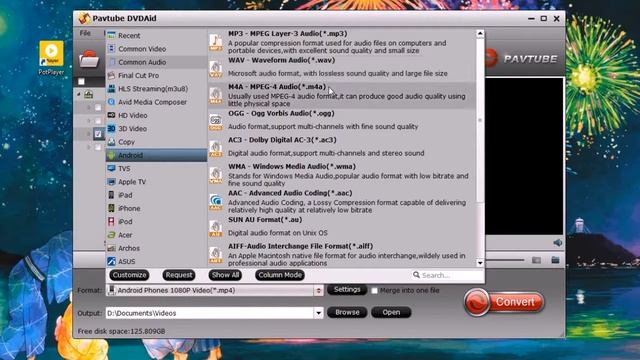Collapse the disc node in file tree
640x360 pixels.
pyautogui.click(x=79, y=94)
